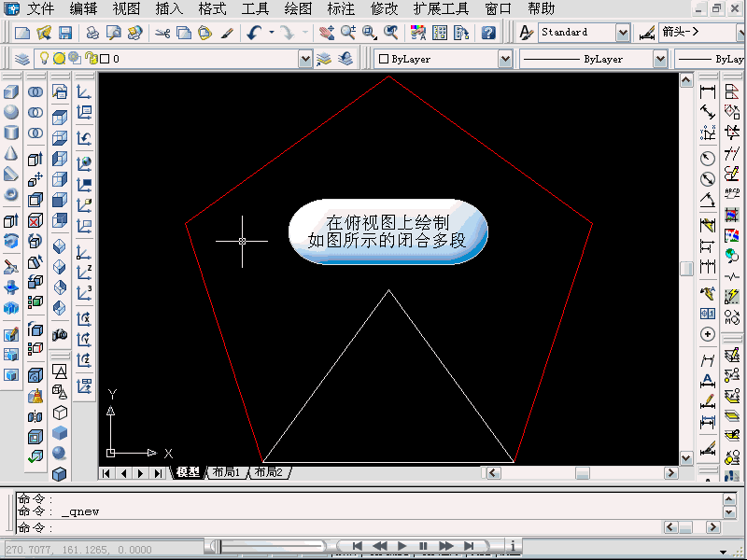Click the Undo arrow icon
Screen dimensions: 747x560
point(255,33)
